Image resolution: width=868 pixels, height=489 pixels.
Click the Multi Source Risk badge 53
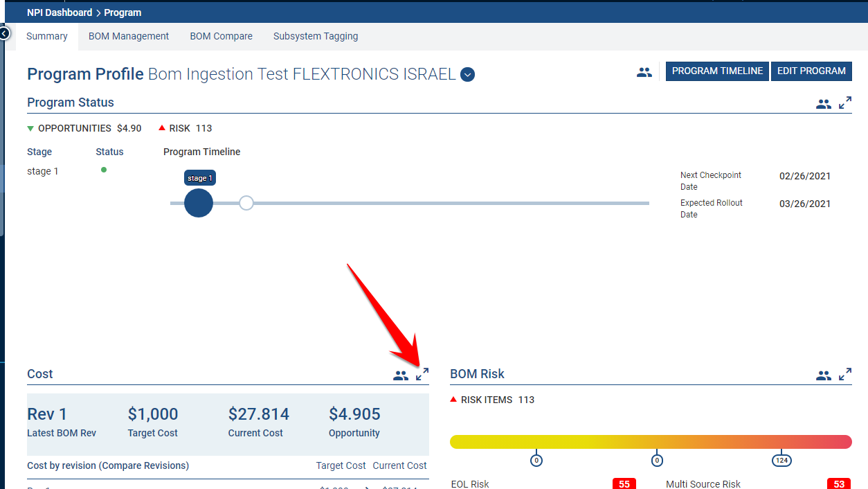pos(838,483)
